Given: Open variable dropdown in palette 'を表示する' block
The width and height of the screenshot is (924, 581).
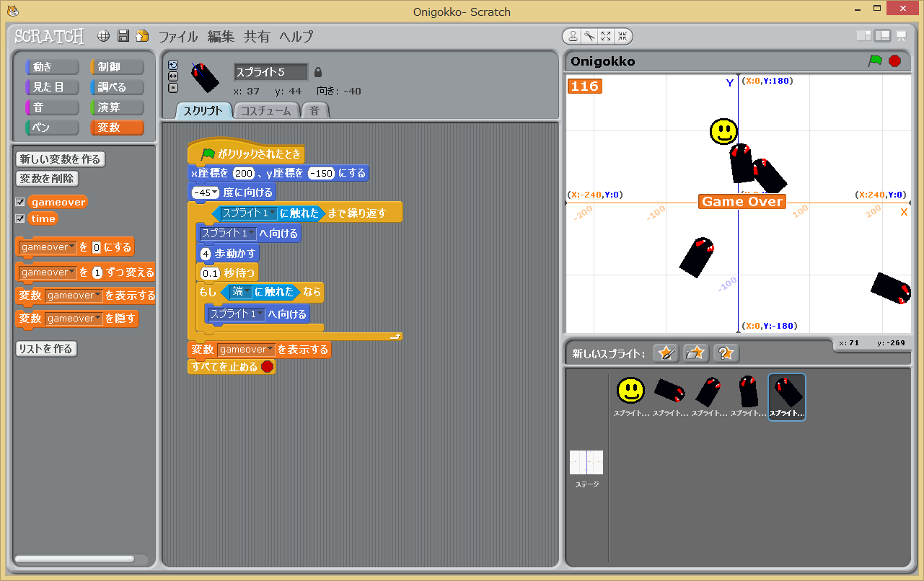Looking at the screenshot, I should tap(73, 296).
